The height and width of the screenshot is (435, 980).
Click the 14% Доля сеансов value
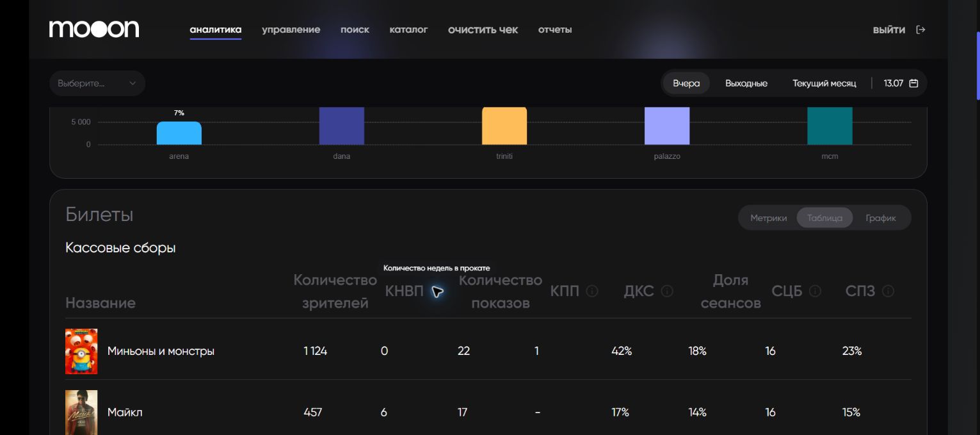697,413
